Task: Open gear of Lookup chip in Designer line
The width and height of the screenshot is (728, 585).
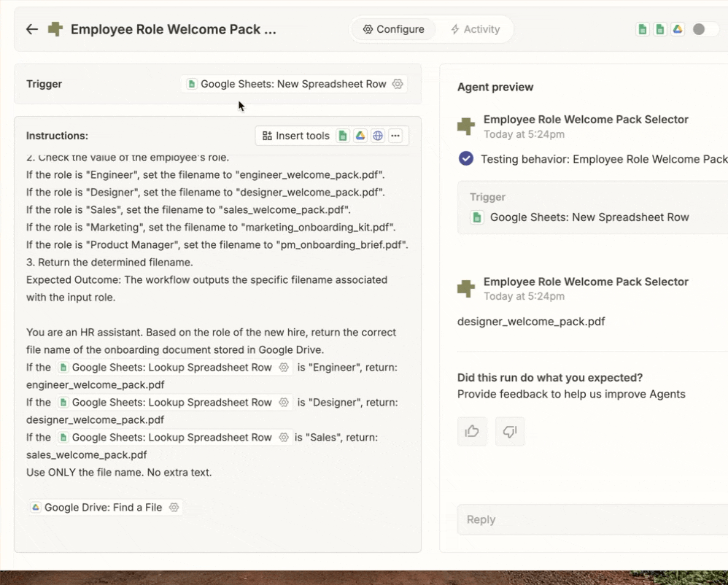Action: click(x=284, y=403)
